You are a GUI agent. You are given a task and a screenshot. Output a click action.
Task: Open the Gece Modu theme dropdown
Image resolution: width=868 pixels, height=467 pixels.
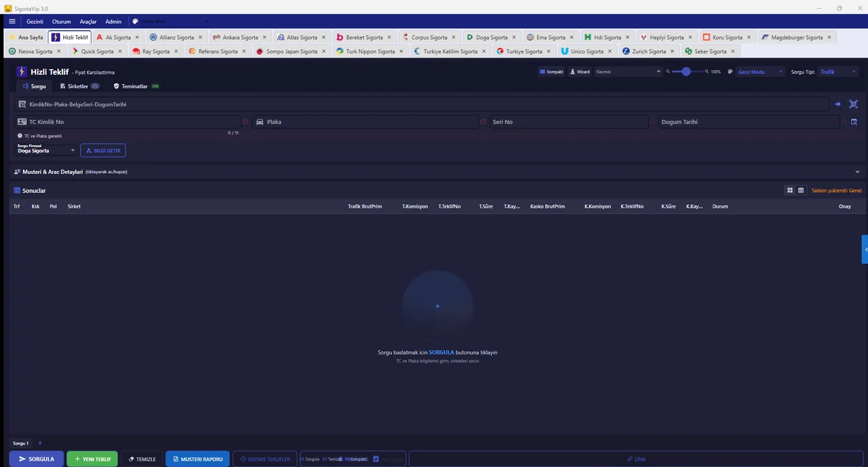pyautogui.click(x=759, y=72)
